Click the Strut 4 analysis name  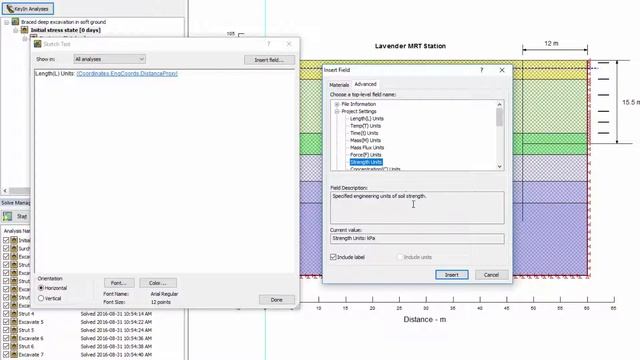pyautogui.click(x=27, y=314)
